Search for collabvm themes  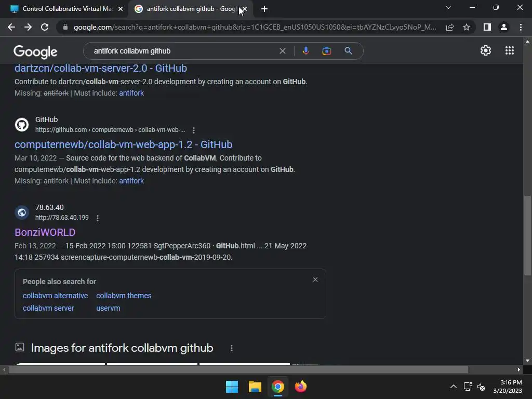[x=124, y=296]
